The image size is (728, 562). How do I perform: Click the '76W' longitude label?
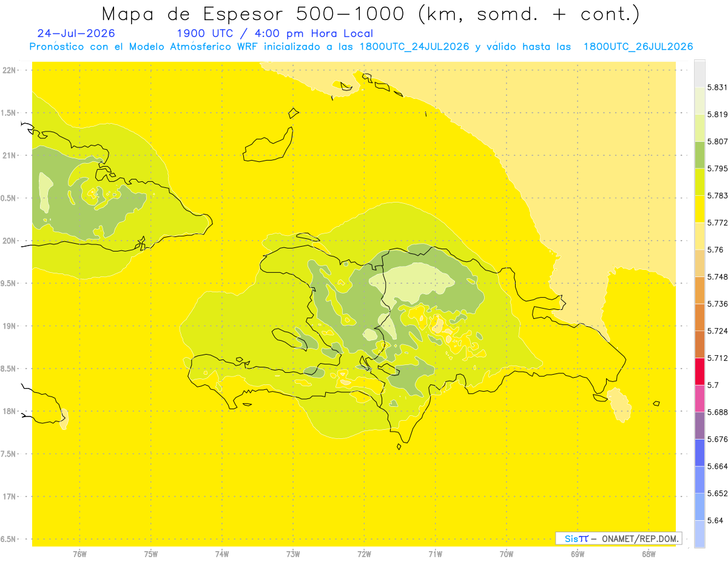pyautogui.click(x=79, y=554)
